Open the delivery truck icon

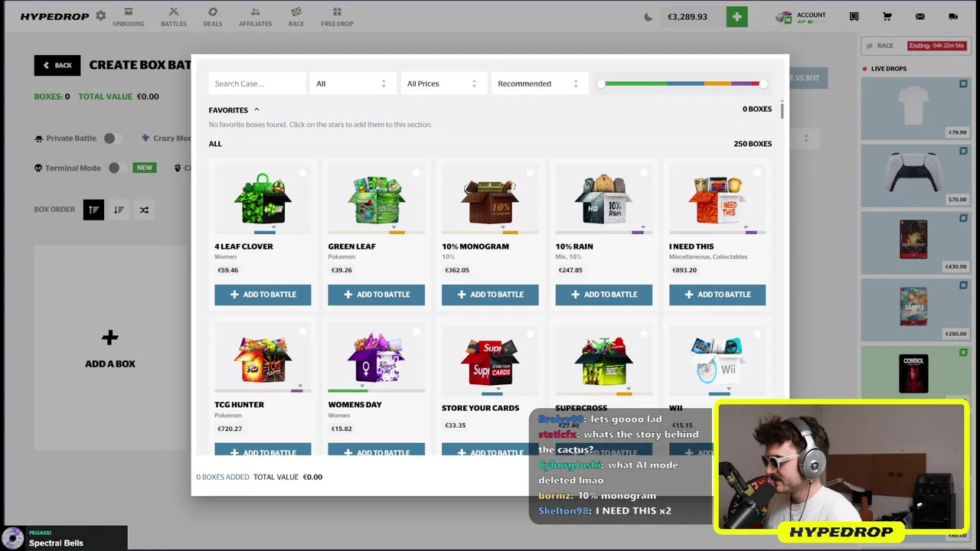click(x=953, y=16)
